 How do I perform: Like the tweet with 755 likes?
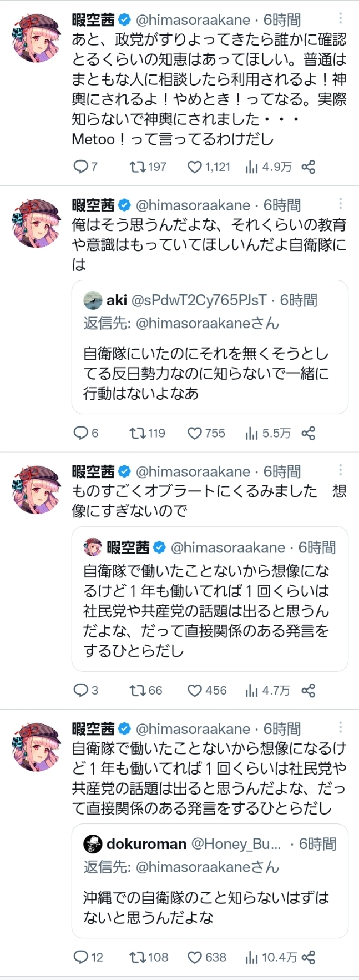tap(195, 433)
